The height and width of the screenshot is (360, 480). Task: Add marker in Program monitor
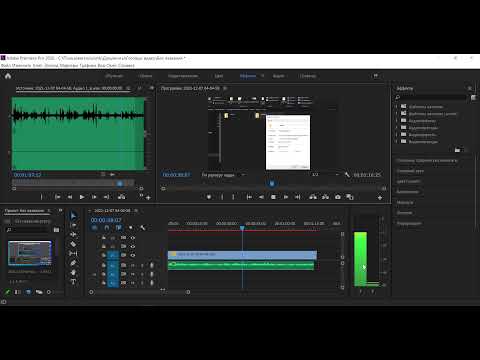(x=209, y=197)
